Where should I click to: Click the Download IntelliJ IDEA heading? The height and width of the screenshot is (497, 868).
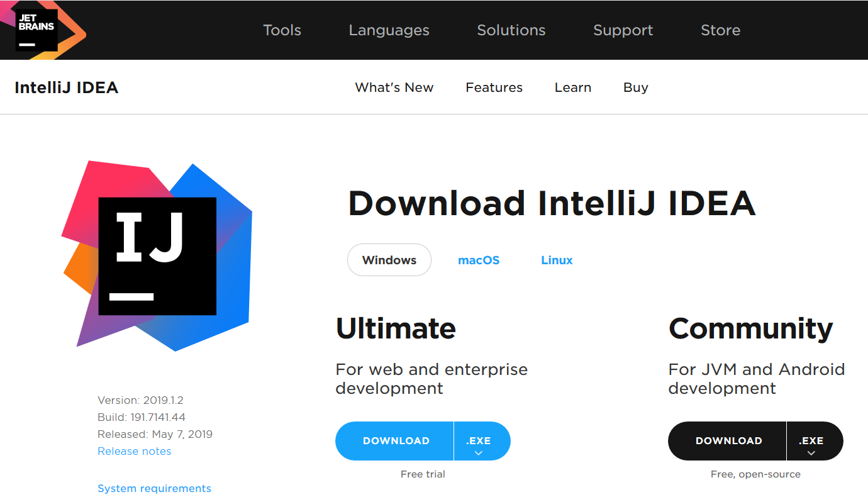tap(552, 203)
